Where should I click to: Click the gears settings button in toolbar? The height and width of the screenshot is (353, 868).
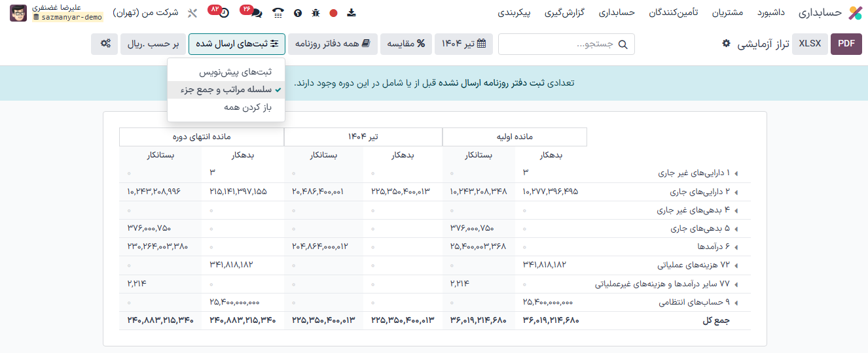coord(105,44)
